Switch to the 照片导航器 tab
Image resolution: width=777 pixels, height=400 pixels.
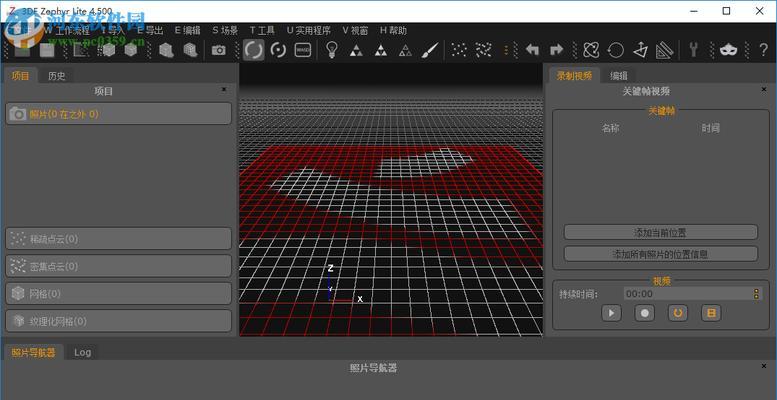[x=34, y=352]
